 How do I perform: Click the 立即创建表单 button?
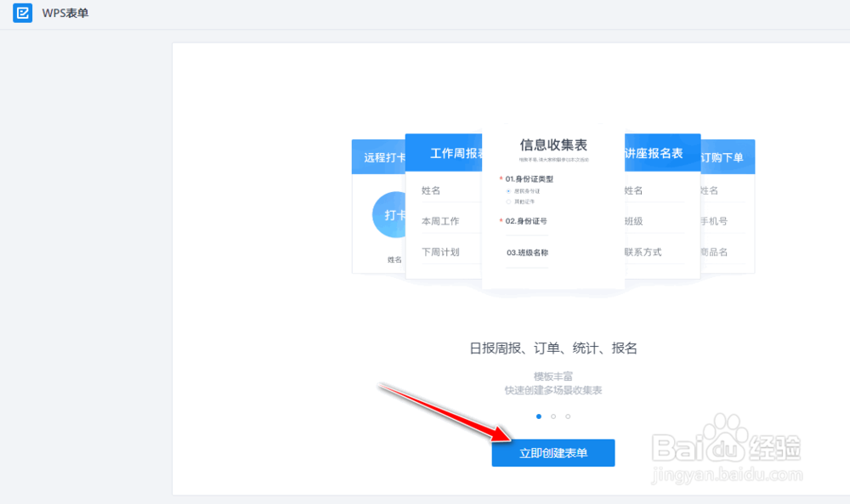coord(553,453)
